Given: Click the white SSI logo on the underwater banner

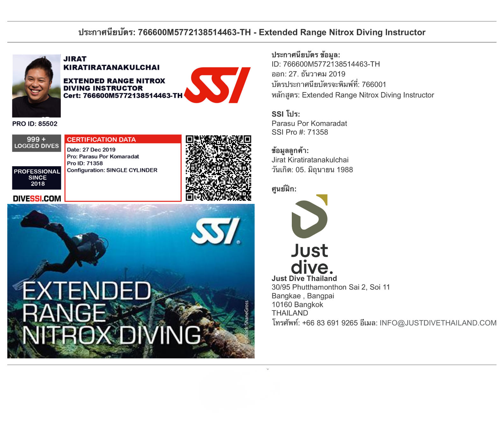Looking at the screenshot, I should point(216,231).
